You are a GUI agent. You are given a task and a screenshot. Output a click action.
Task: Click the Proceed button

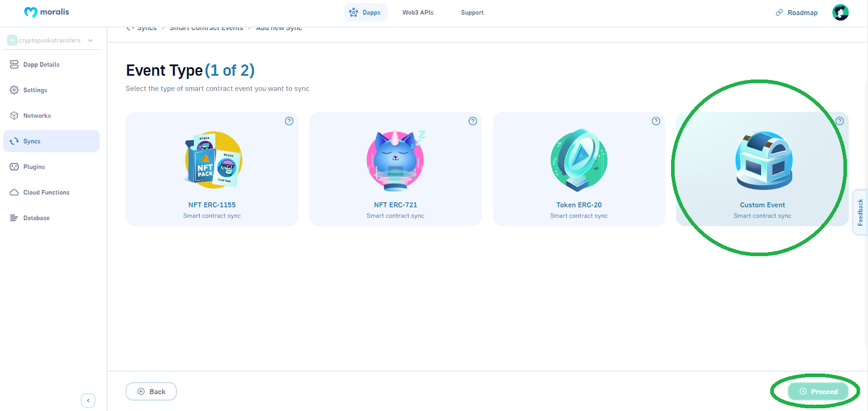[x=818, y=391]
